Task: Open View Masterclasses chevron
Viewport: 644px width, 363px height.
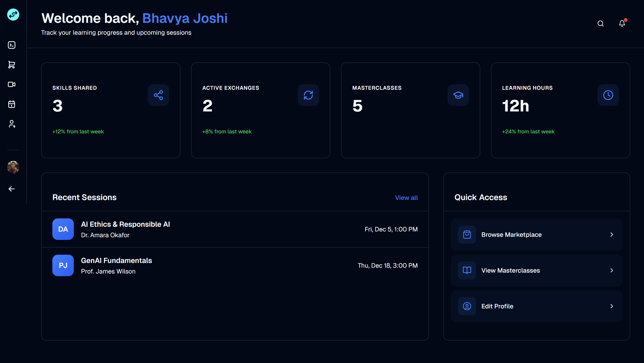Action: point(612,270)
